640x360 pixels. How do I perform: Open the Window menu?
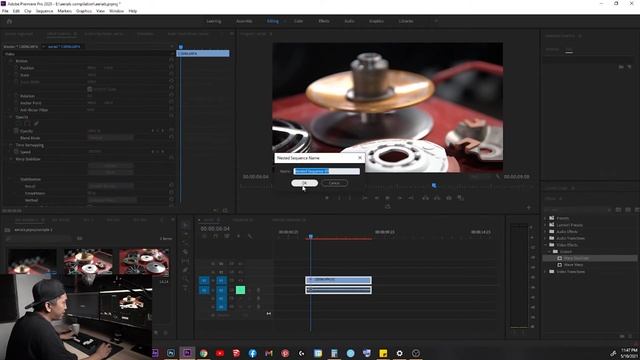116,11
